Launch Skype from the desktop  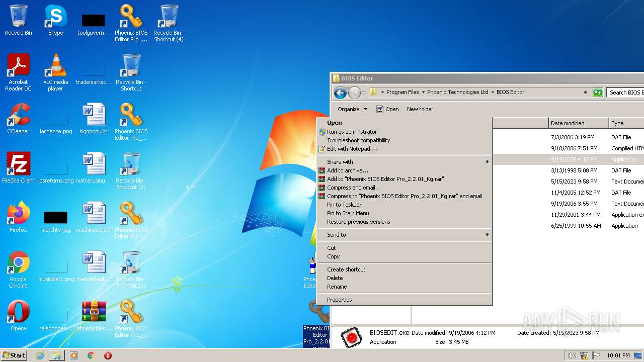click(x=56, y=20)
